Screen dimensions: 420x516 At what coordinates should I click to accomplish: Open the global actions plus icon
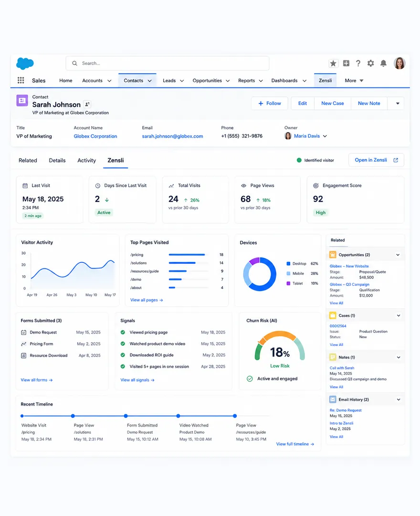[x=346, y=63]
